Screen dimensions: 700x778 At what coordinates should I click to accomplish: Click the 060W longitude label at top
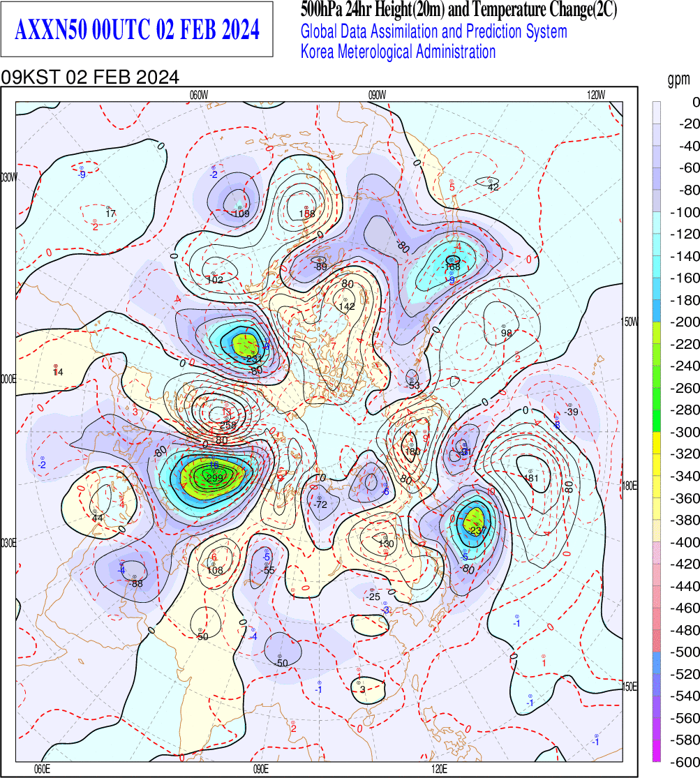(x=199, y=96)
